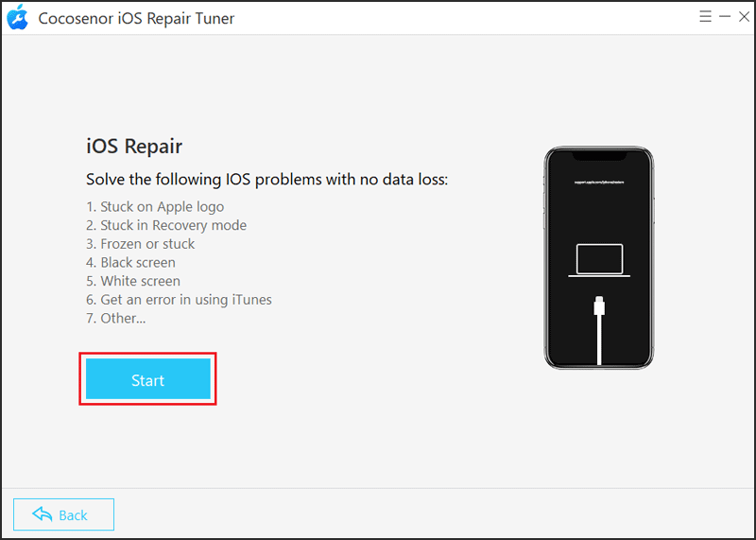Click the iOS Repair heading
Screen dimensions: 756x540
(x=134, y=146)
